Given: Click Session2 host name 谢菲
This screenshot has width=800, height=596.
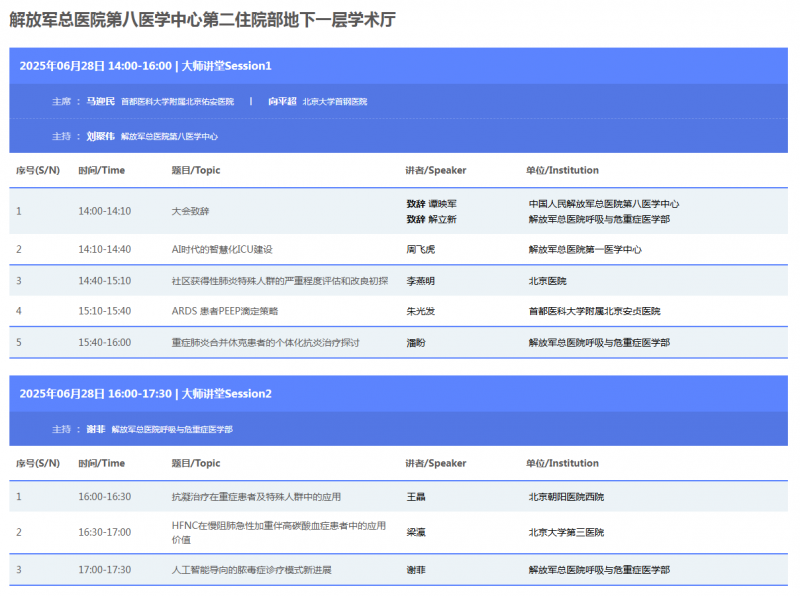Looking at the screenshot, I should [x=96, y=429].
